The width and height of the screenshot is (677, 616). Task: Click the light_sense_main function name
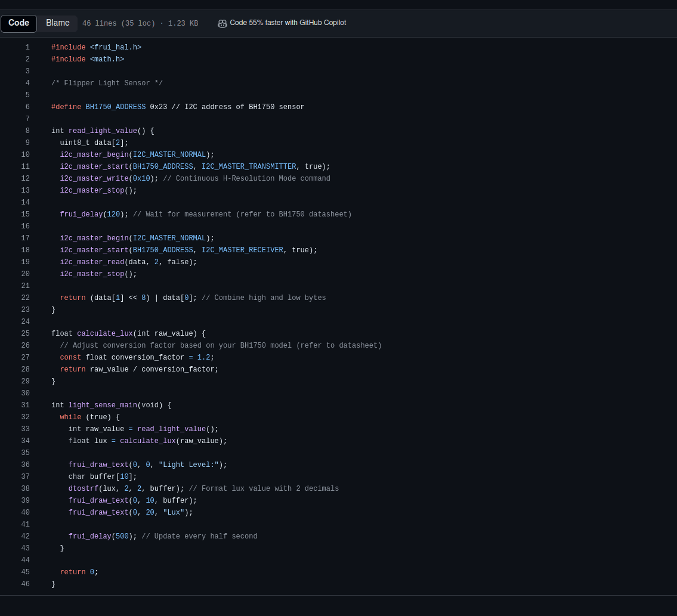[x=103, y=405]
